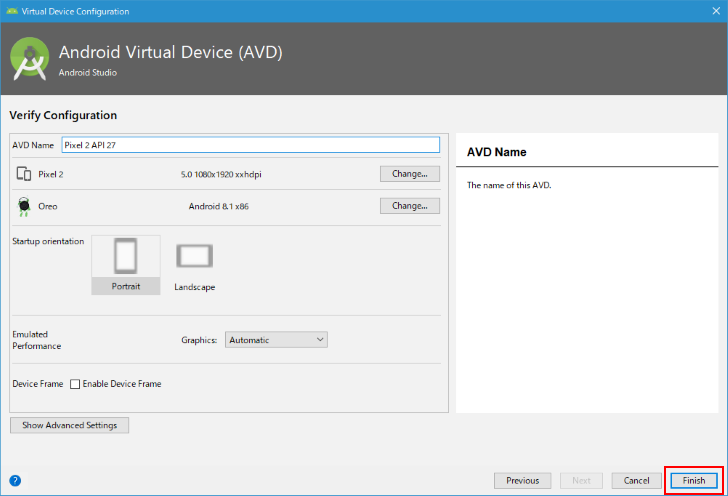Click the 'Emulated Performance' label
The image size is (728, 496).
point(37,340)
